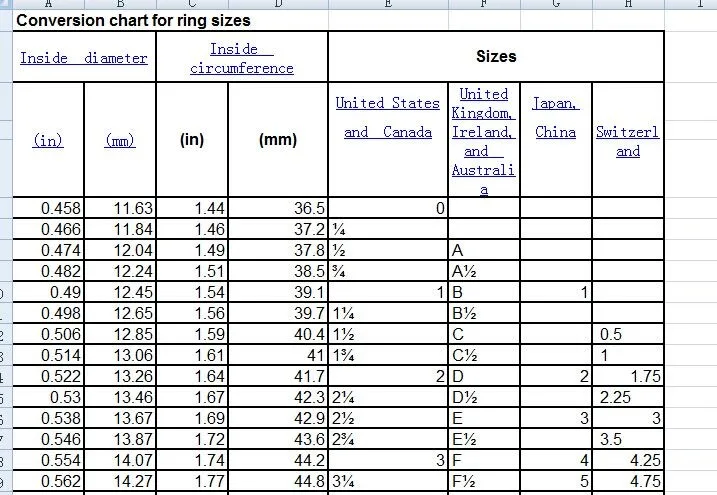
Task: Select the UK size D½ cell
Action: pyautogui.click(x=484, y=397)
